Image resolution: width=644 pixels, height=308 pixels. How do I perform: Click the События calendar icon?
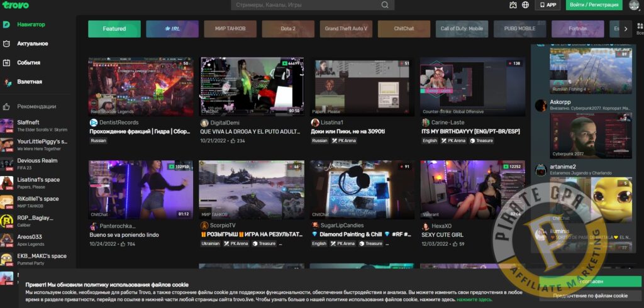[6, 63]
